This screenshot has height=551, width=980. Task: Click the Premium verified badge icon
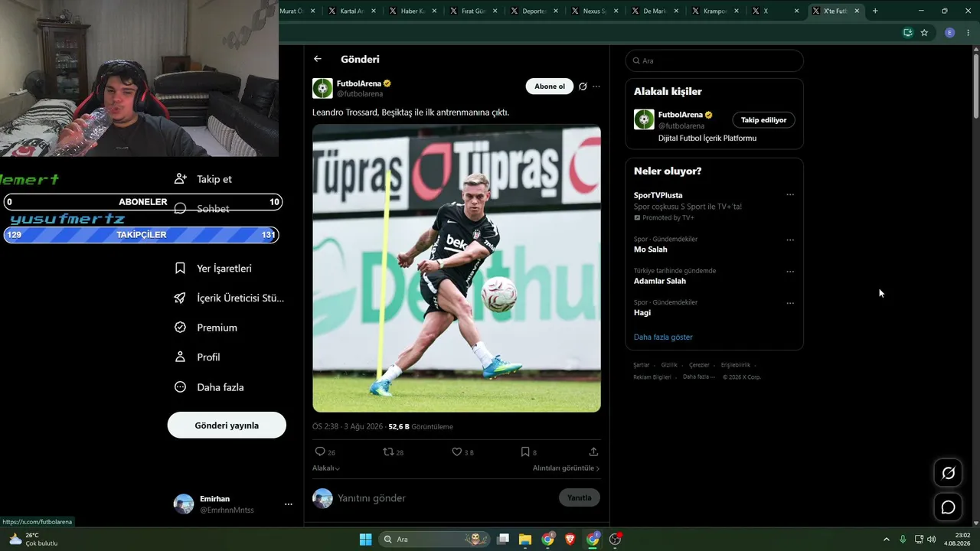click(181, 328)
